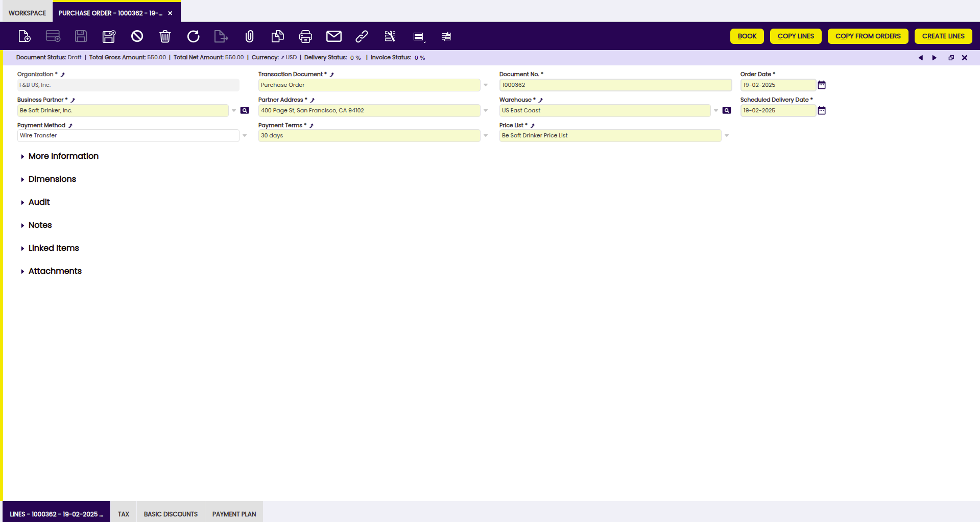Click the chain link icon in toolbar
This screenshot has height=522, width=980.
coord(362,36)
